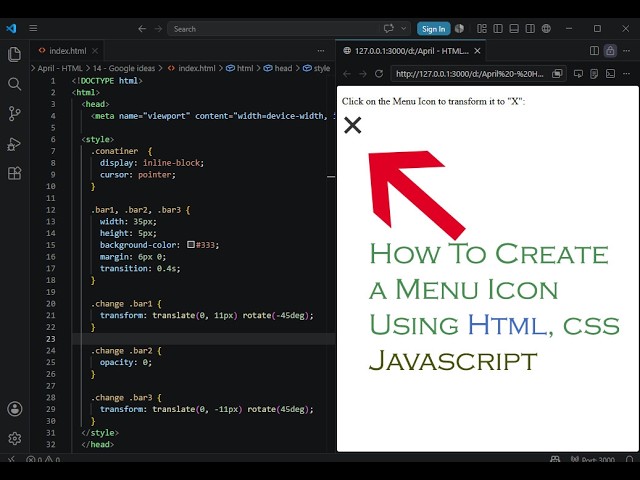Open the Search view in activity bar
640x480 pixels.
(15, 84)
